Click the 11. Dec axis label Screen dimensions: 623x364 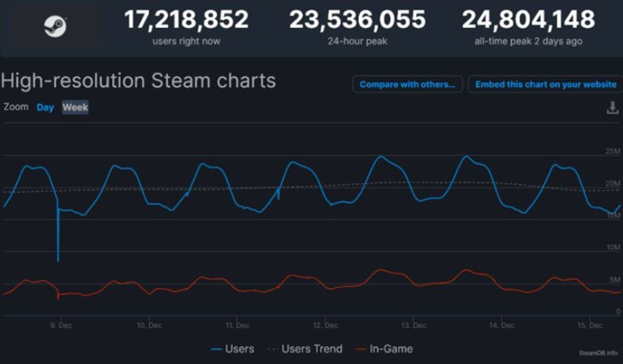click(237, 326)
